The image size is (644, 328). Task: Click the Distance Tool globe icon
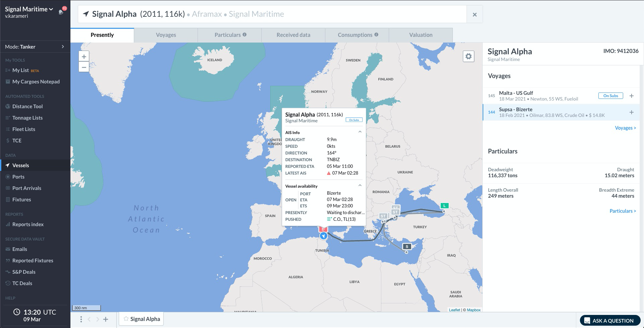click(8, 107)
